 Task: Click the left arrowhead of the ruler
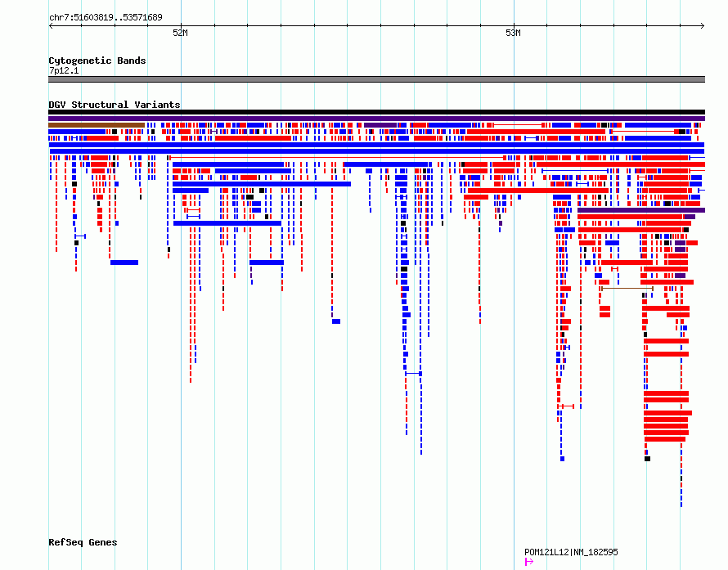[51, 26]
